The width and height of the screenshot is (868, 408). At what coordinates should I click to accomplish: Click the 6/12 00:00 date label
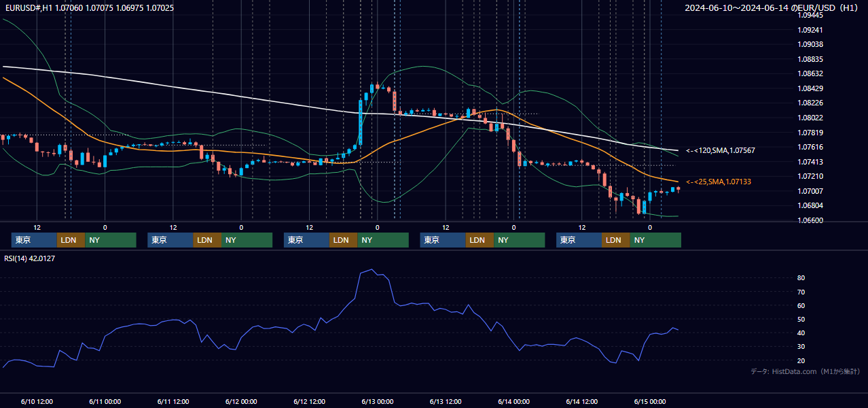pos(241,401)
